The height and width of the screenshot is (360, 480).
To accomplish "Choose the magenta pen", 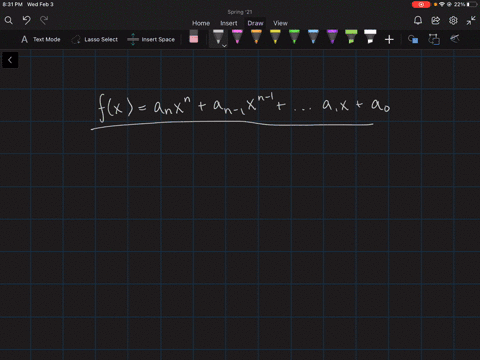I will (x=237, y=37).
